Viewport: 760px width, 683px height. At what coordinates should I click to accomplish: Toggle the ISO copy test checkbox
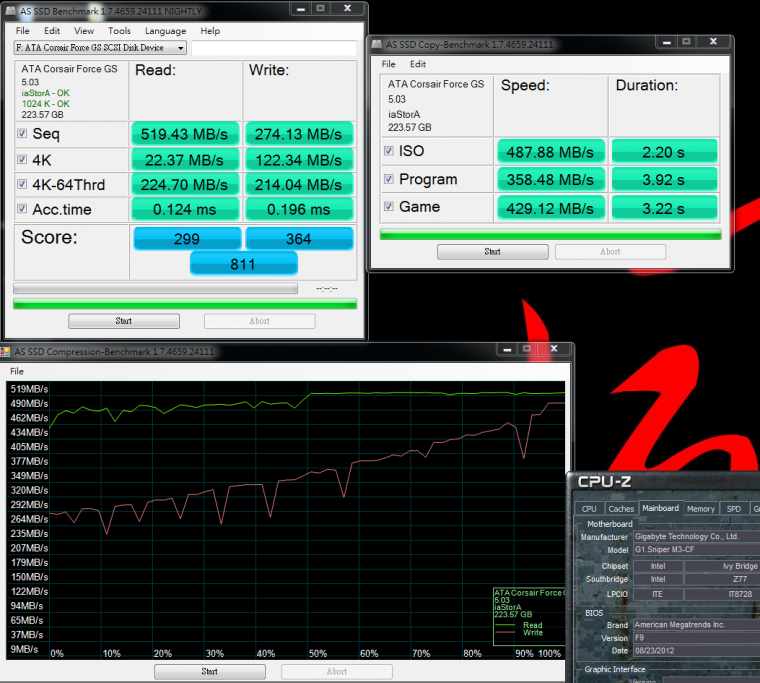pyautogui.click(x=389, y=151)
